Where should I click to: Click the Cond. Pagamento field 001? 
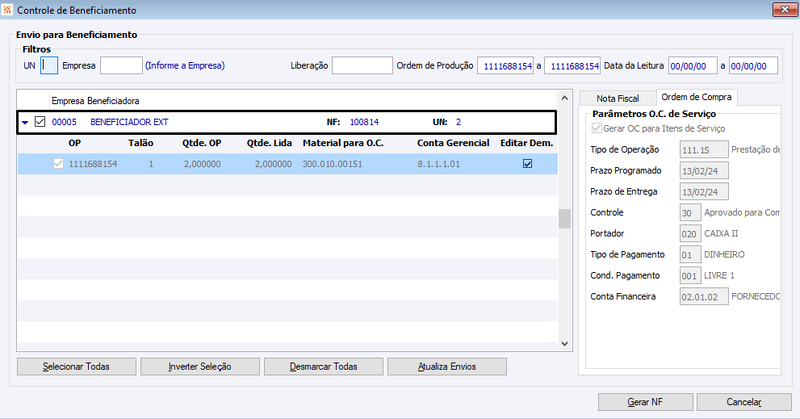690,275
